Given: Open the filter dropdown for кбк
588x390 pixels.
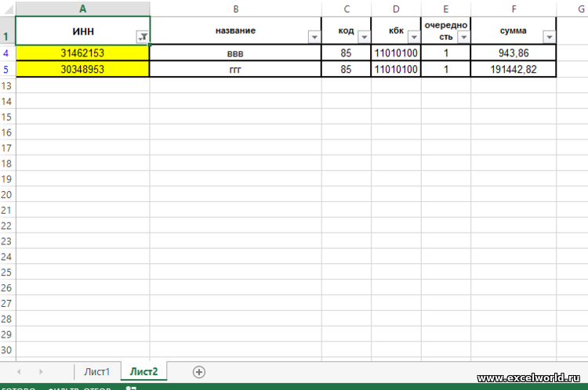Looking at the screenshot, I should (414, 37).
